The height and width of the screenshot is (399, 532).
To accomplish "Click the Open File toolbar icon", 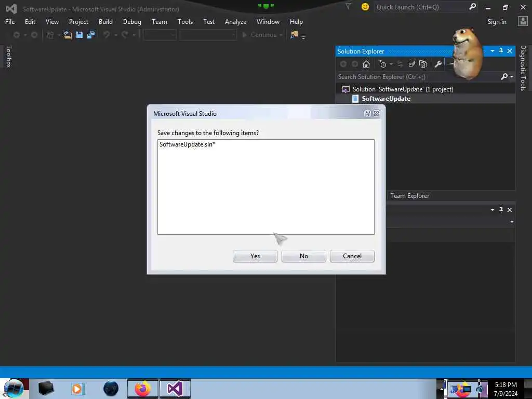I will click(68, 35).
